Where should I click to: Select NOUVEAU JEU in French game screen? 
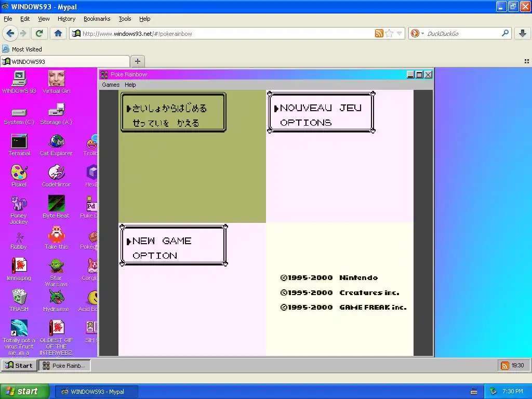pos(321,108)
